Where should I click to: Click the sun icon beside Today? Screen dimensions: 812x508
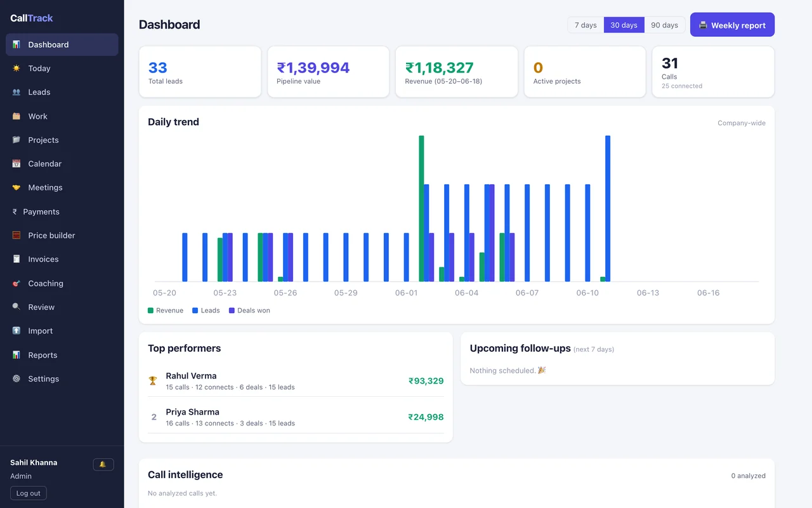click(x=16, y=69)
